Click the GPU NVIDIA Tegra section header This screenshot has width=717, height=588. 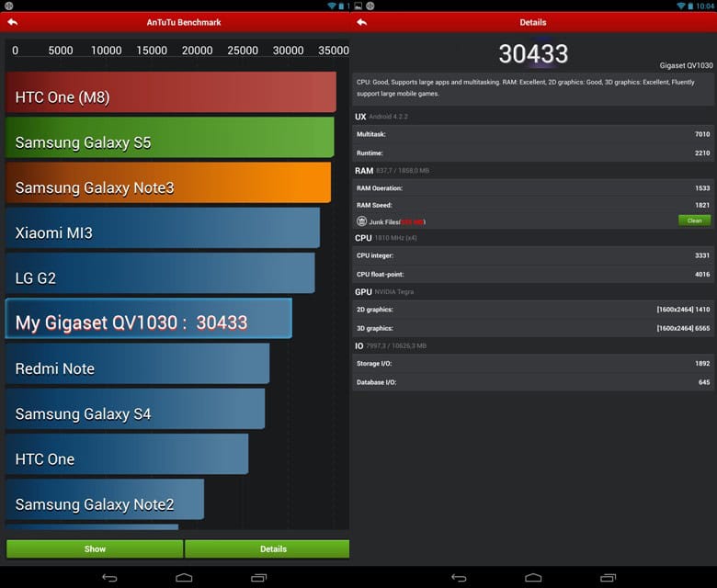[x=384, y=292]
